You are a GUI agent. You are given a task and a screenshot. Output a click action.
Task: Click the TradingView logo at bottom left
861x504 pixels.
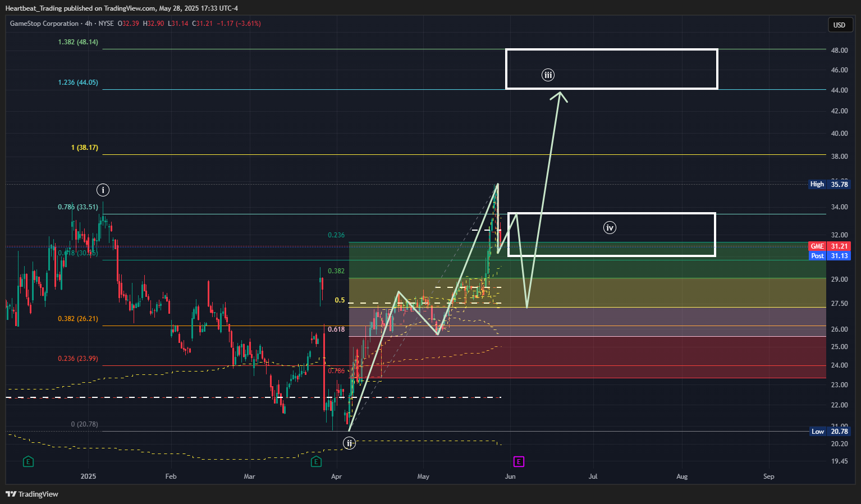32,494
